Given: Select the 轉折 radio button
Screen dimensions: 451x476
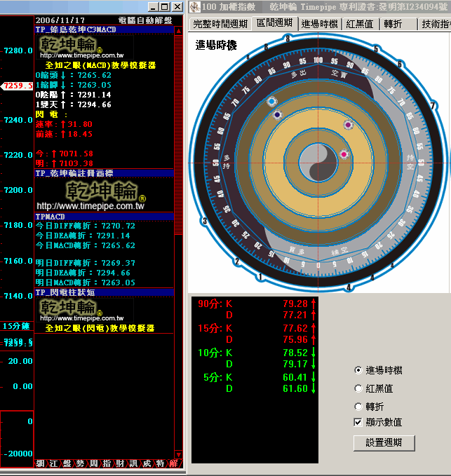Looking at the screenshot, I should 359,407.
